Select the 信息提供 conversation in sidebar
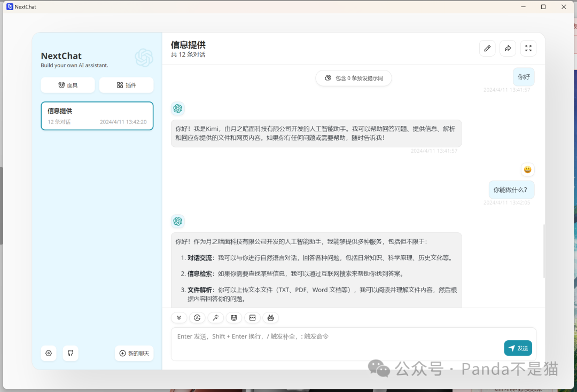 point(97,116)
